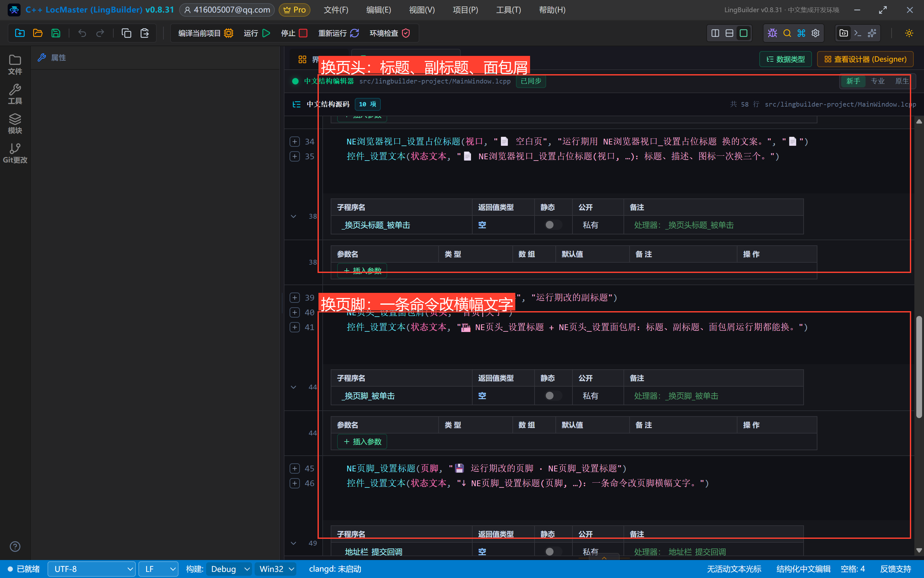
Task: Save using the green save icon
Action: point(56,33)
